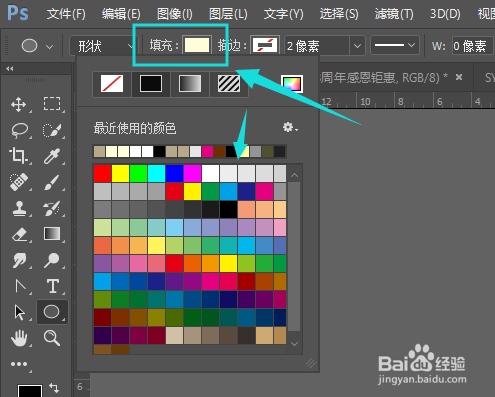This screenshot has height=397, width=495.
Task: Select the Brush tool
Action: pos(52,182)
